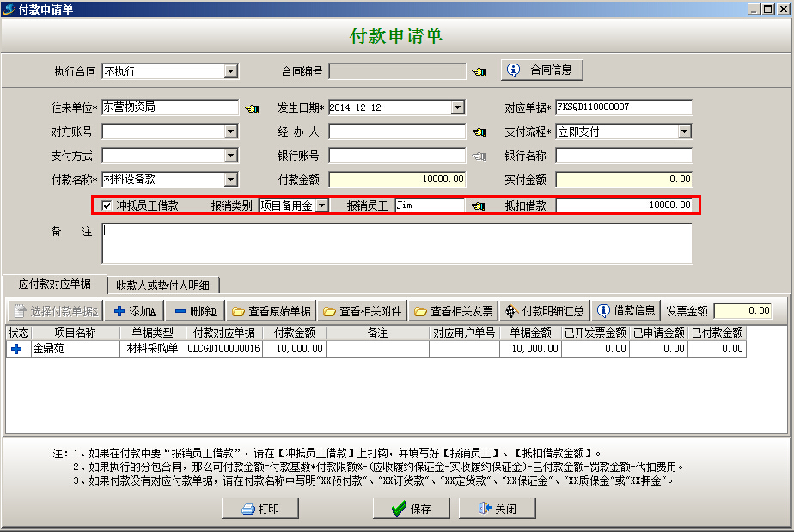
Task: Open the 发生日期 date picker dropdown
Action: tap(457, 107)
